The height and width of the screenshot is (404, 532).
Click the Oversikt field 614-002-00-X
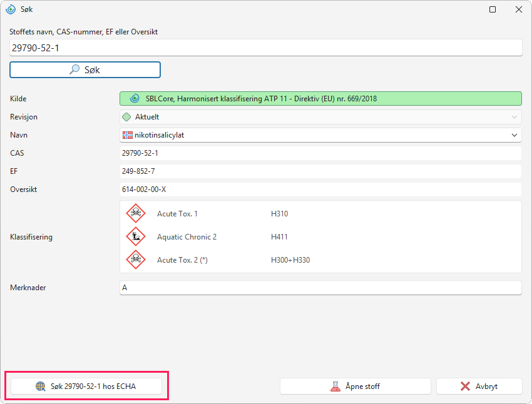coord(320,189)
